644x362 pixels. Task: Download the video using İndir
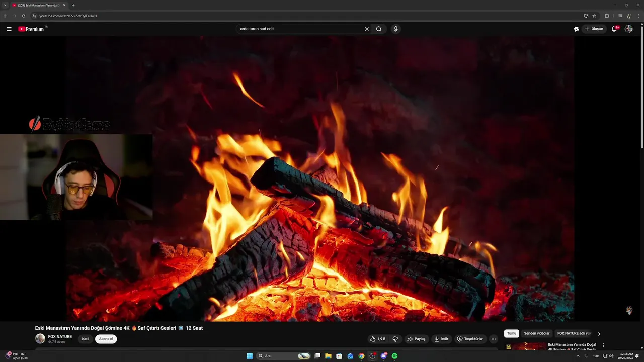tap(441, 339)
